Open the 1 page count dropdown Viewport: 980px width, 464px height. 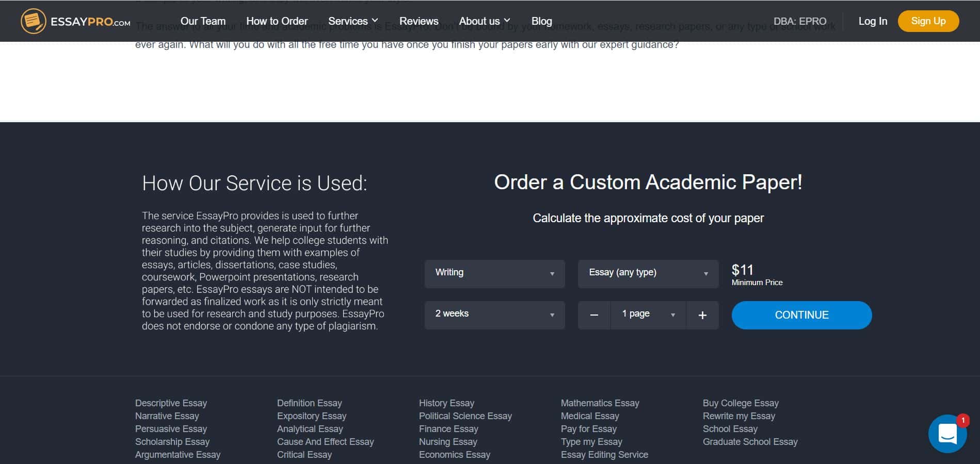tap(648, 315)
